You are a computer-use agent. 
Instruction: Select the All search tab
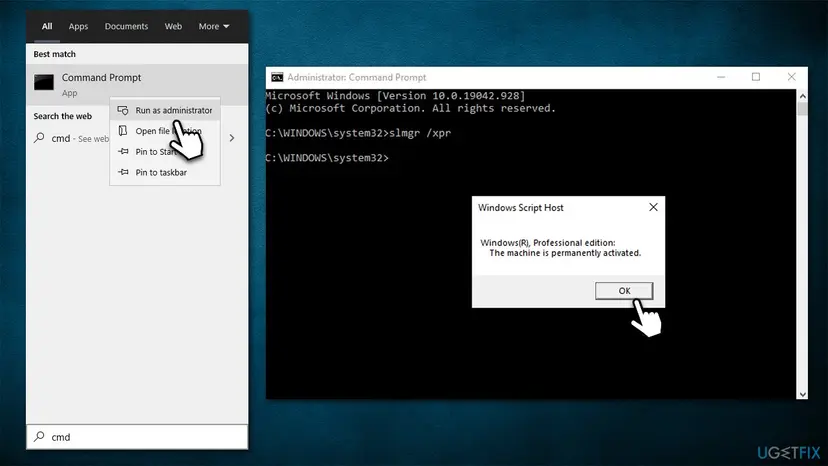coord(47,26)
